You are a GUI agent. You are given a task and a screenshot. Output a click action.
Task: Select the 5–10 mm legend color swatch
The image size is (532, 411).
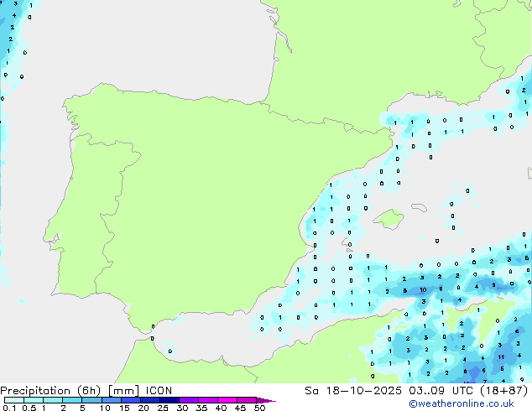[91, 400]
